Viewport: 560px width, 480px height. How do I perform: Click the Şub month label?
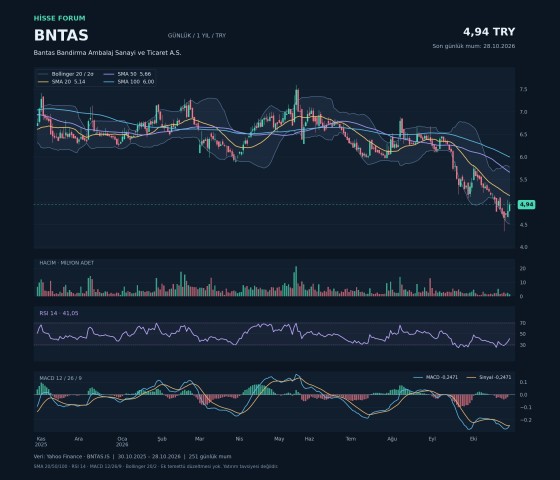pyautogui.click(x=162, y=439)
